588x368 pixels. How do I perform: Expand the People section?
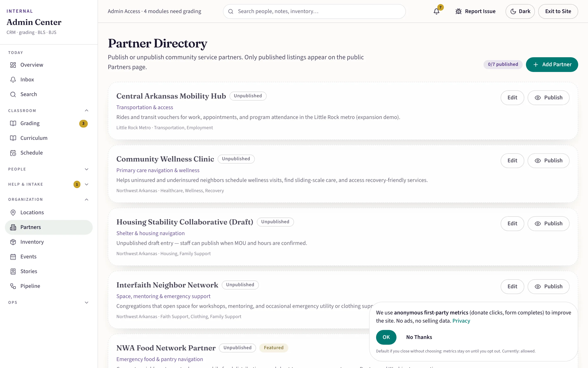click(87, 169)
